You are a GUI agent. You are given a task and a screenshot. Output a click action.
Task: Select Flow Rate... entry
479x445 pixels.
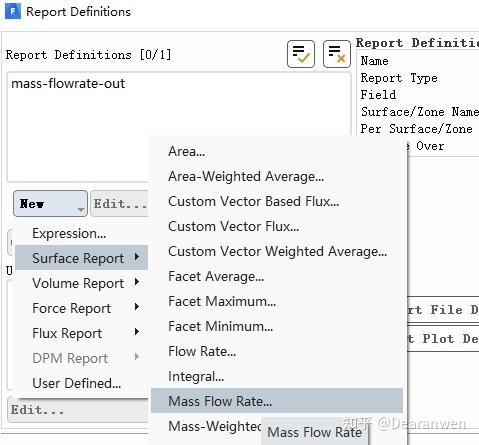click(277, 351)
